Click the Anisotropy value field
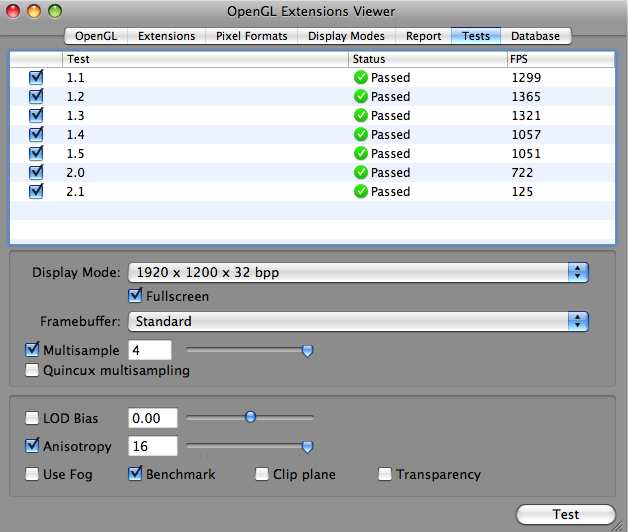The image size is (628, 532). pyautogui.click(x=153, y=446)
